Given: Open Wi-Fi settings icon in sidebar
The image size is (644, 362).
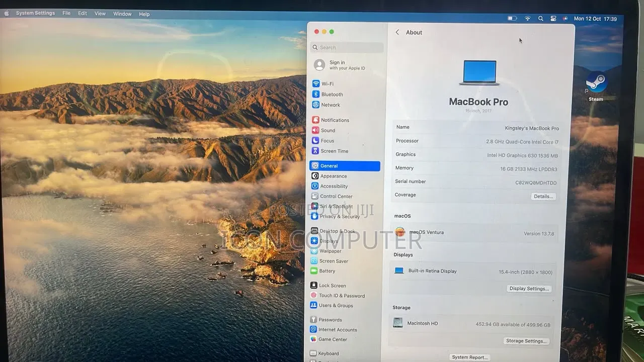Looking at the screenshot, I should point(316,83).
